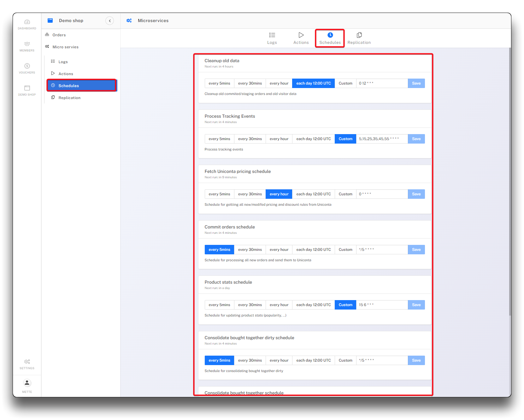Click the Fetch Uniconta cron expression field
This screenshot has height=420, width=524.
(382, 194)
